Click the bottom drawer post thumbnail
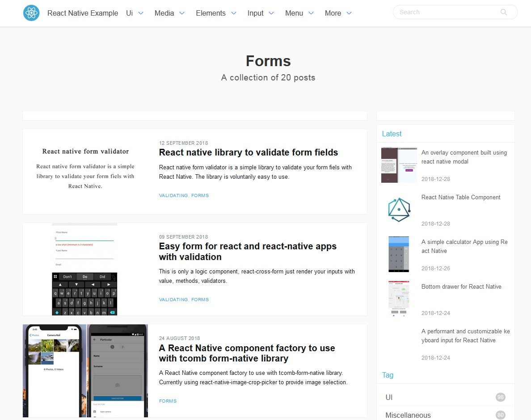The width and height of the screenshot is (531, 420). click(399, 298)
